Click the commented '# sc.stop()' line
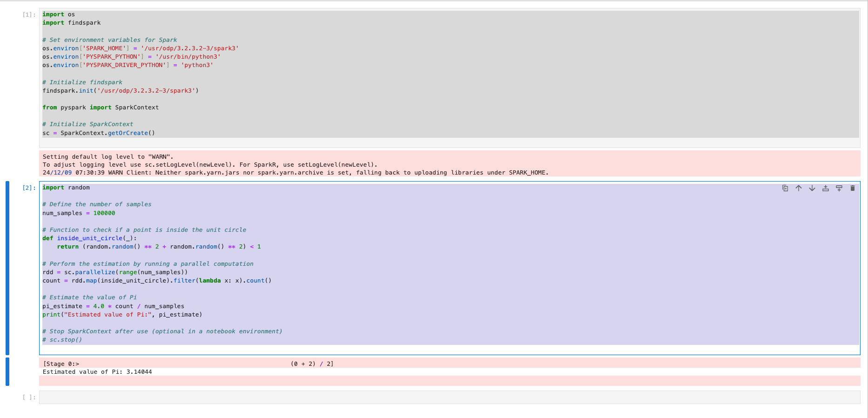 pos(62,340)
